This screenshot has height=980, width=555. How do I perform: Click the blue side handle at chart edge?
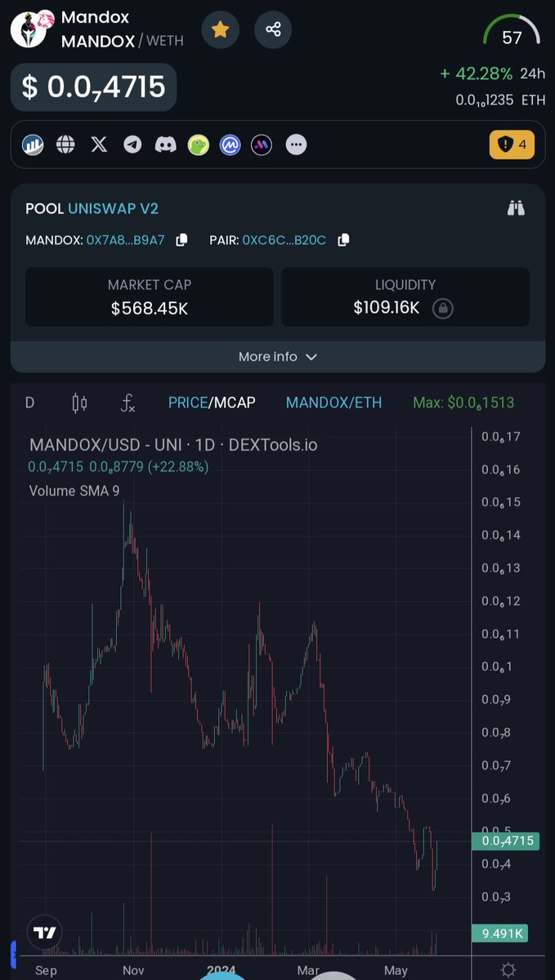(13, 953)
